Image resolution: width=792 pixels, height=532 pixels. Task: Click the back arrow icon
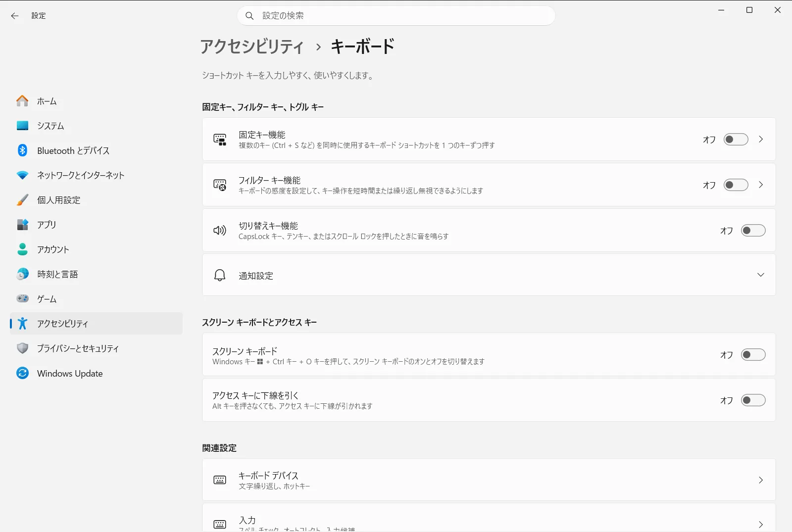coord(15,16)
